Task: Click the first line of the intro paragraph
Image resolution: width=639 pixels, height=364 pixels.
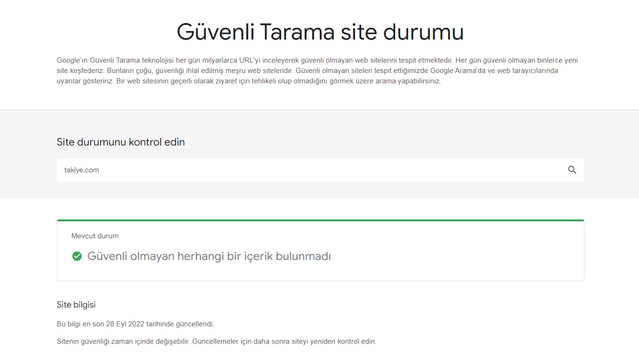Action: 317,60
